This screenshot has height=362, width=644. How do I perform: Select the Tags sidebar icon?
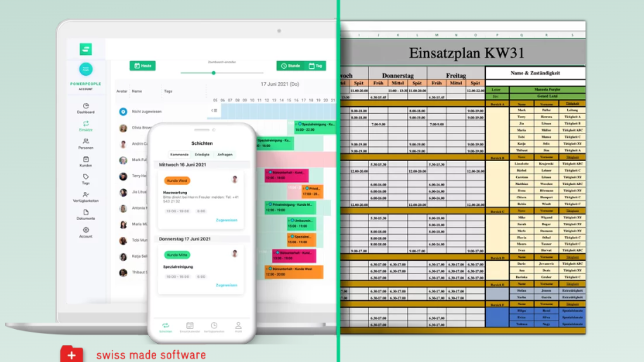(86, 177)
